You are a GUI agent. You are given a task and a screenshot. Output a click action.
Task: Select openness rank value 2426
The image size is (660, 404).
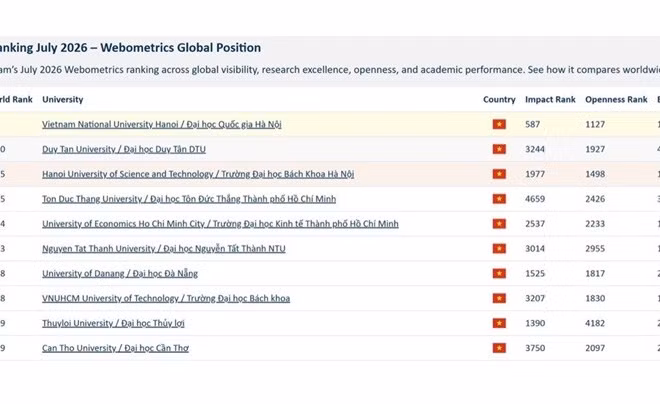595,199
